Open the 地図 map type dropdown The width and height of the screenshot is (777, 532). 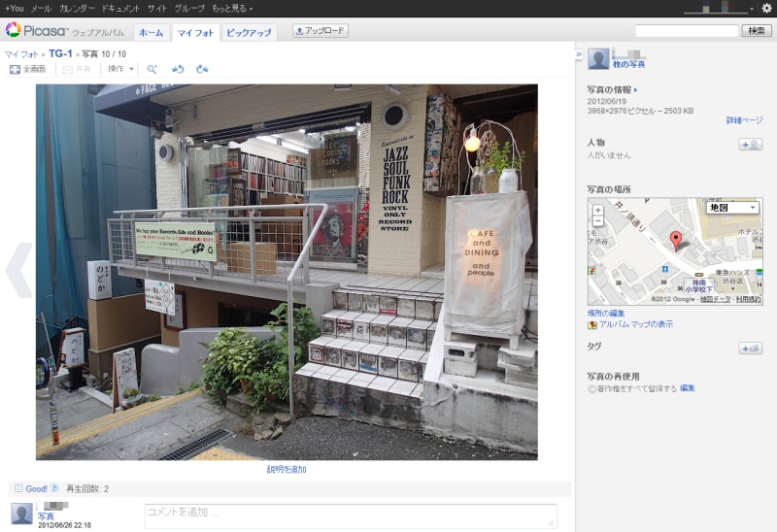(732, 208)
